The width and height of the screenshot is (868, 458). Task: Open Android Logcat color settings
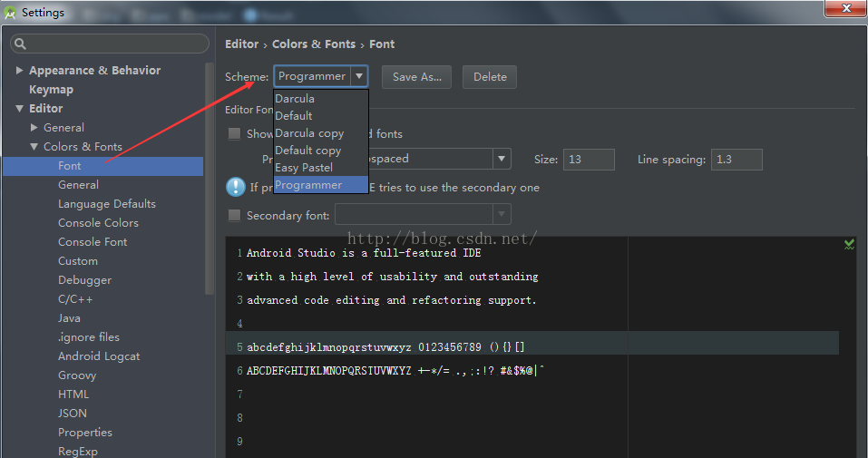click(x=99, y=356)
